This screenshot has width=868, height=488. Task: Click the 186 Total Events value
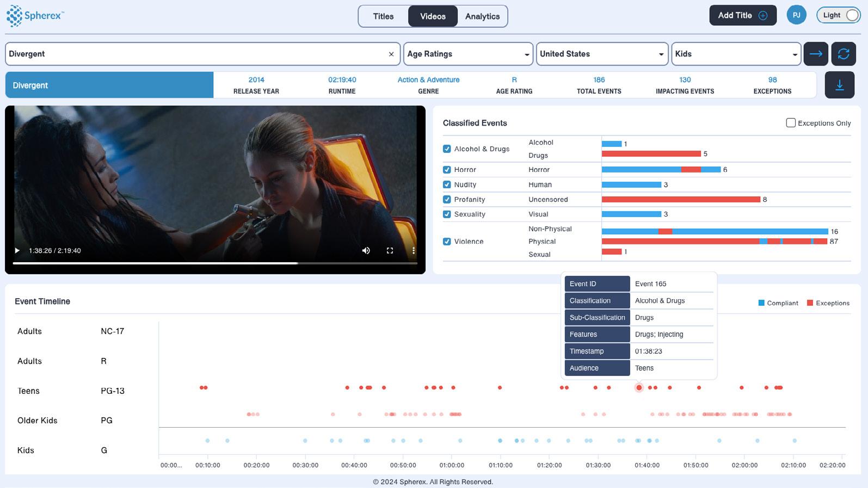click(599, 80)
